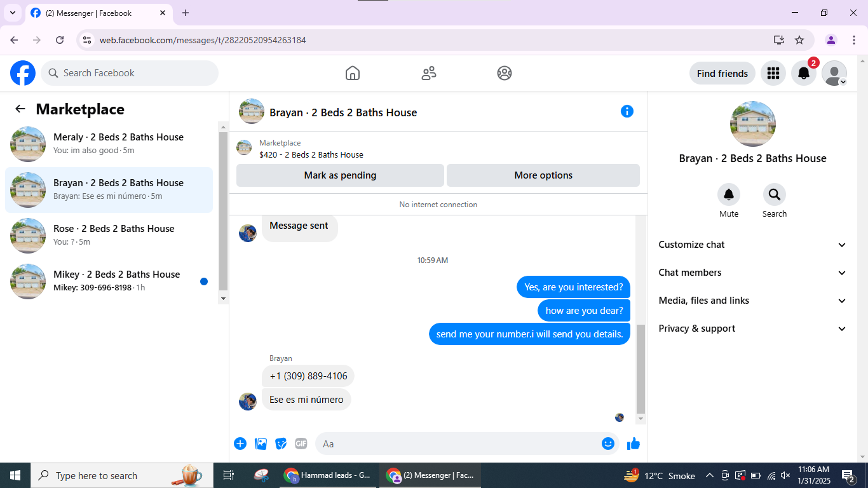Open the Facebook menu grid icon
Screen dimensions: 868x488
[x=773, y=73]
